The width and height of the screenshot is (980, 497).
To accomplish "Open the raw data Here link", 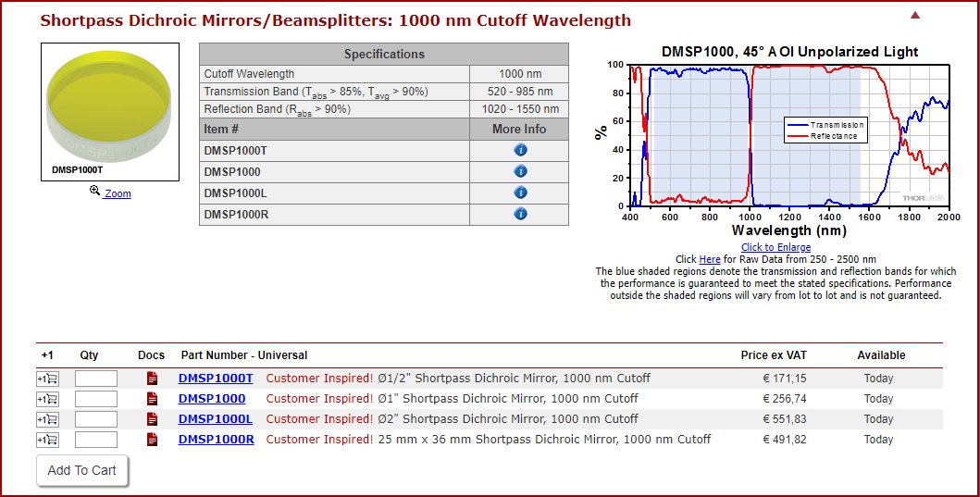I will click(x=710, y=259).
